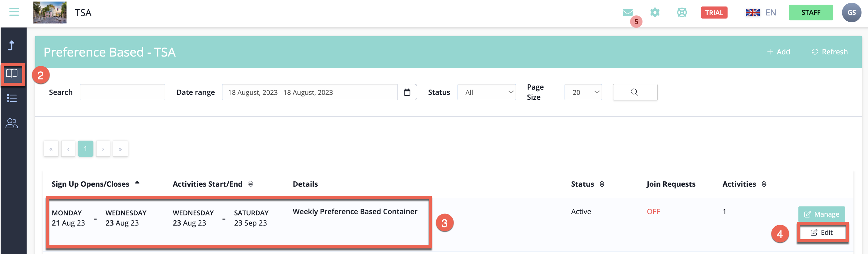Click into the Search text field
The height and width of the screenshot is (254, 868).
[x=122, y=92]
